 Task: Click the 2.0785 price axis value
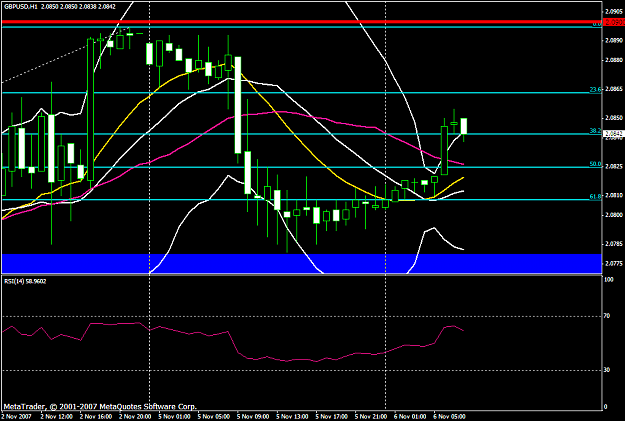click(x=614, y=244)
